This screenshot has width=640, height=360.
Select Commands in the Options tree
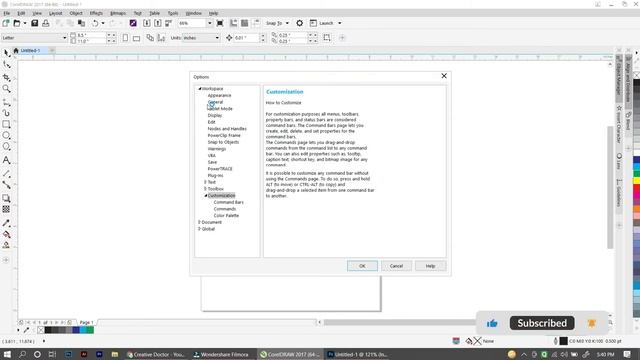(224, 209)
